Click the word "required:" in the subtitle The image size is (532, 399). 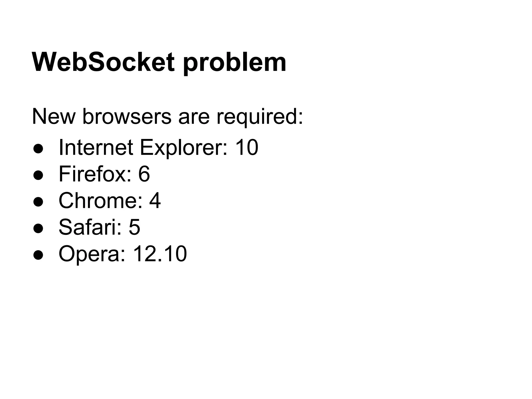point(260,117)
